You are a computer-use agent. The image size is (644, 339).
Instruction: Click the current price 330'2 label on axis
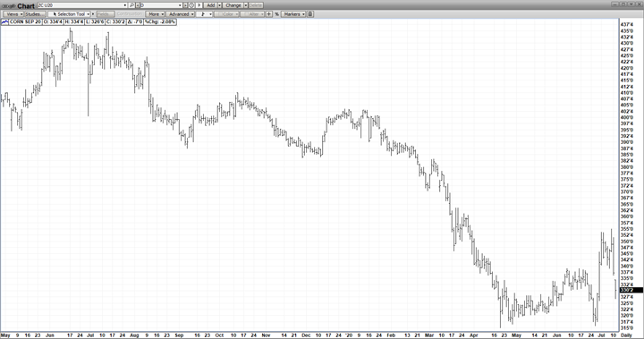pyautogui.click(x=631, y=290)
